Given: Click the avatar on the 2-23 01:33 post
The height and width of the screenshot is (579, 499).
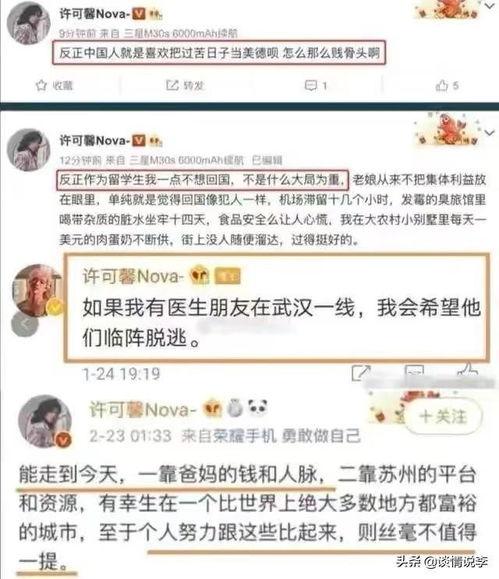Looking at the screenshot, I should [45, 420].
